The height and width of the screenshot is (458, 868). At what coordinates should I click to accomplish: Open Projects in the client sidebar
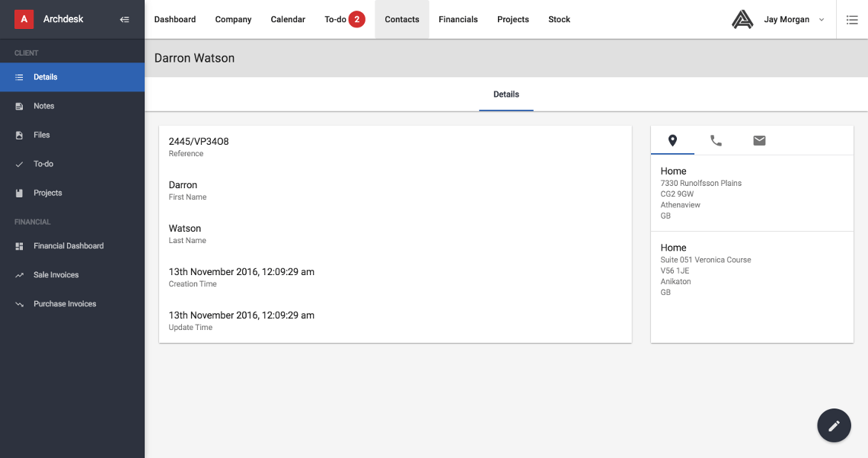(72, 193)
